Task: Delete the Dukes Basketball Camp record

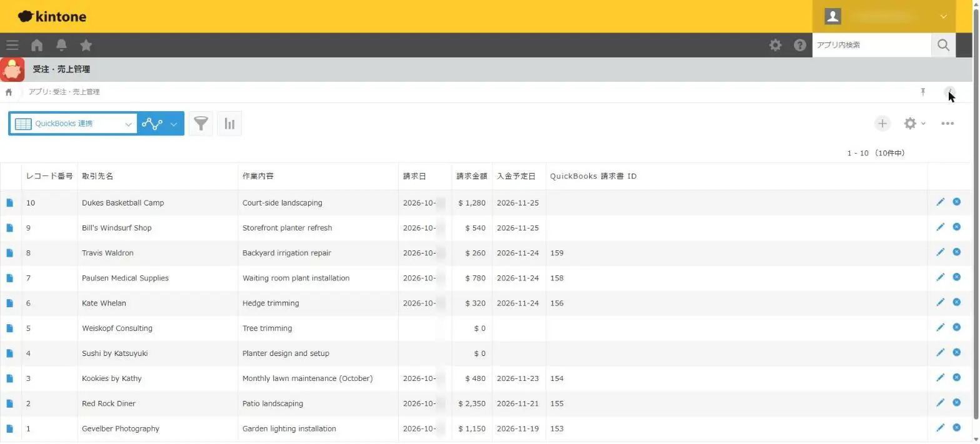Action: point(956,202)
